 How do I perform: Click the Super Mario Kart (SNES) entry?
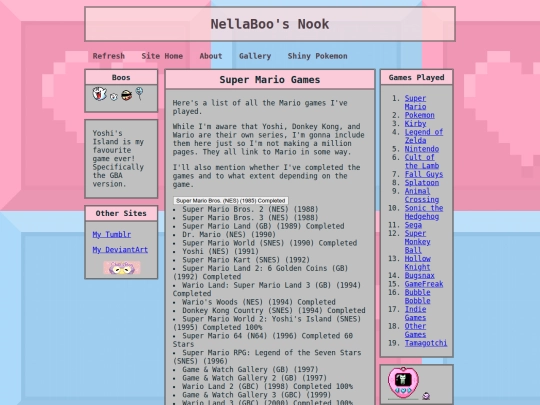tap(246, 260)
